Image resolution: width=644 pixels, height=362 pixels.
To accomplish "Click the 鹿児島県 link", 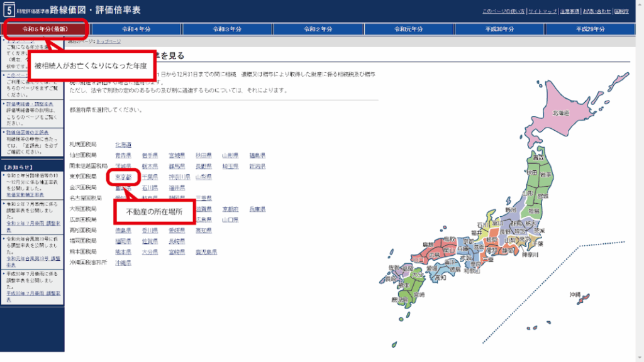I will point(205,252).
